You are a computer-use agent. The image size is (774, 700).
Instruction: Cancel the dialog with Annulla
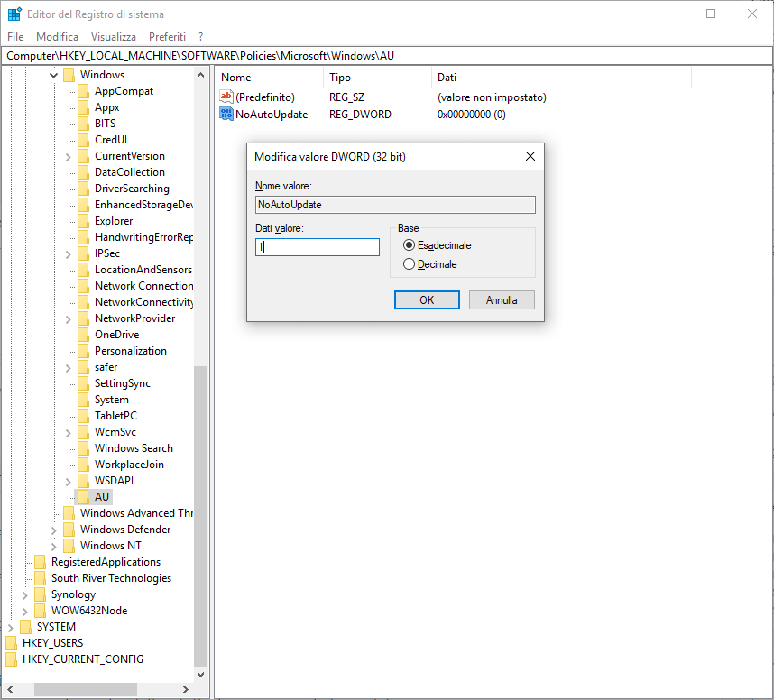point(502,300)
